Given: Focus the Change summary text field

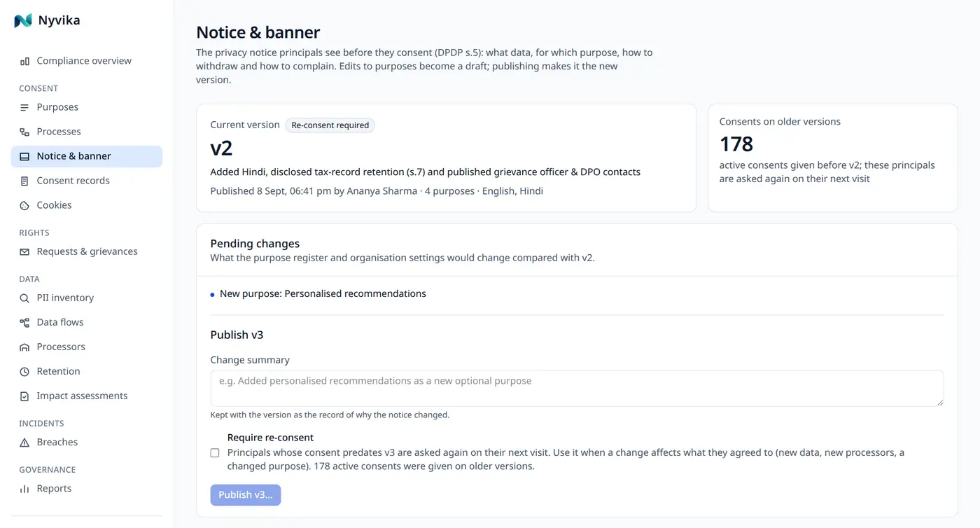Looking at the screenshot, I should tap(577, 388).
